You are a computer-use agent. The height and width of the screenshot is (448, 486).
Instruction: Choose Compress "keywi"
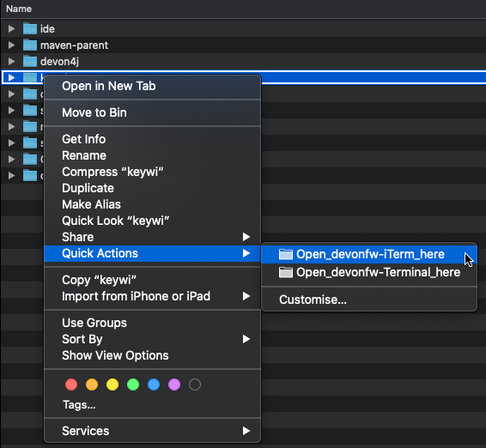tap(152, 172)
